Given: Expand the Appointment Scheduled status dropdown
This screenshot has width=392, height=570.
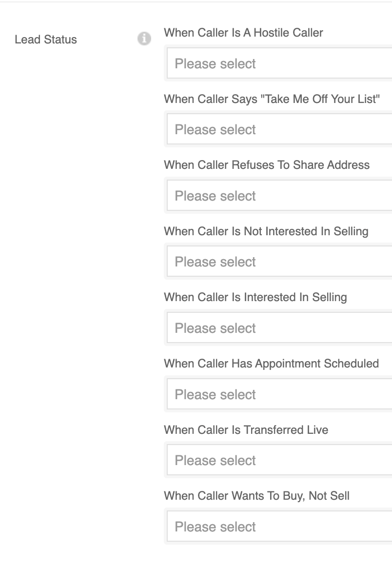Looking at the screenshot, I should pos(279,394).
